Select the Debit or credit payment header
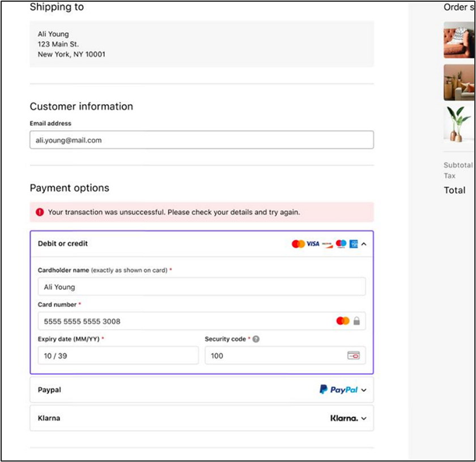476x462 pixels. point(63,244)
